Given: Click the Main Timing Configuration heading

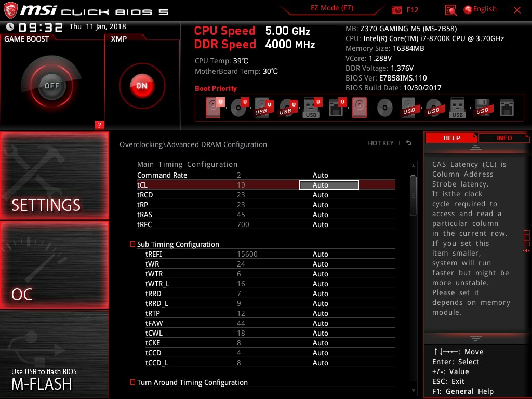Looking at the screenshot, I should pyautogui.click(x=187, y=164).
